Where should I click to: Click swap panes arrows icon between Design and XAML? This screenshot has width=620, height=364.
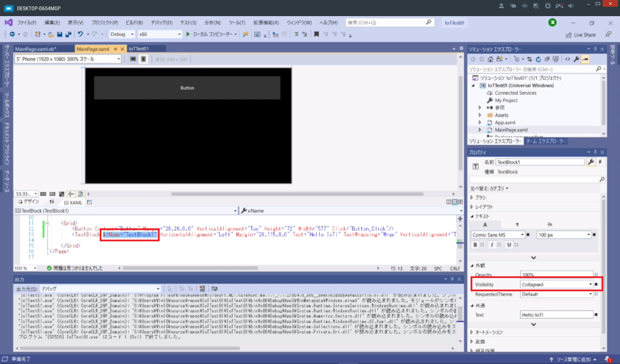pyautogui.click(x=52, y=202)
